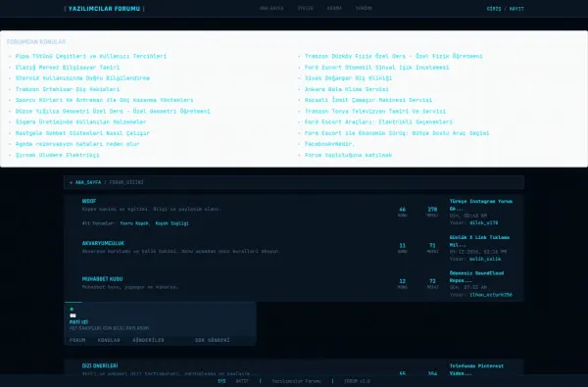Open the Forum topluluğuna katılmak topic
588x387 pixels.
tap(348, 155)
